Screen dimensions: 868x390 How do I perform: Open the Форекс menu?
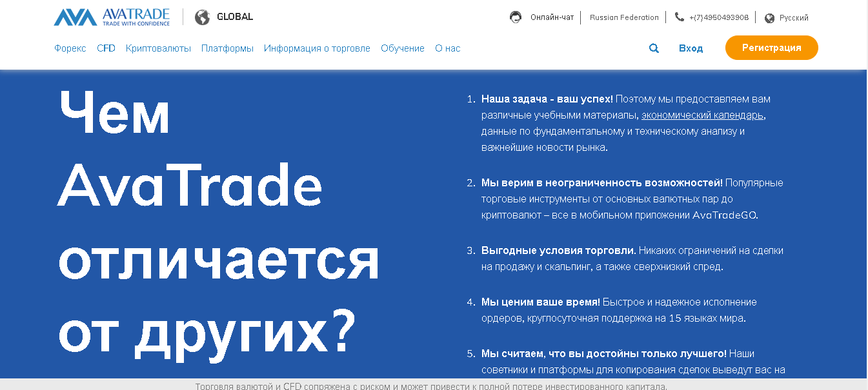pos(70,48)
